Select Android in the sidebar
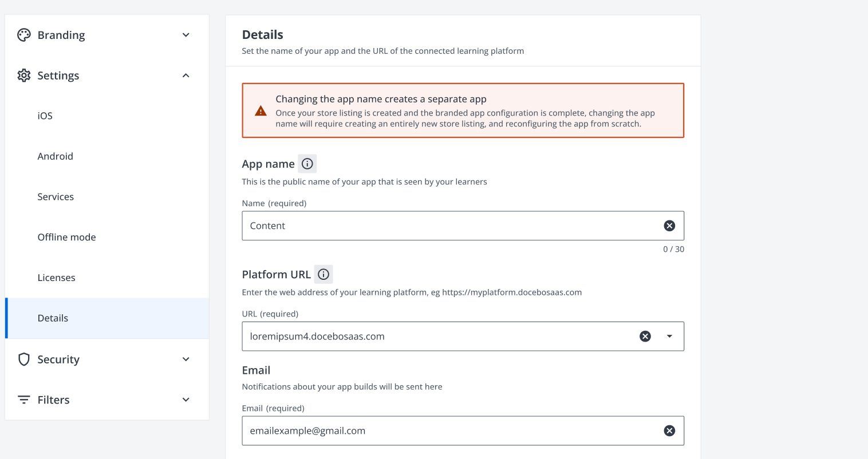 [56, 156]
